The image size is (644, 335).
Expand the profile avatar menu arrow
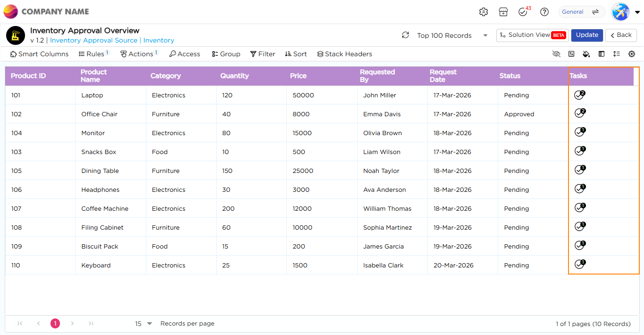tap(637, 13)
